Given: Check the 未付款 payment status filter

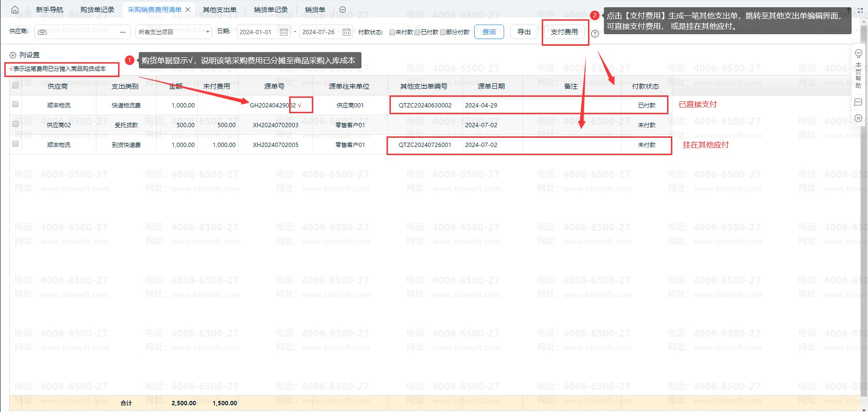Looking at the screenshot, I should (x=392, y=32).
